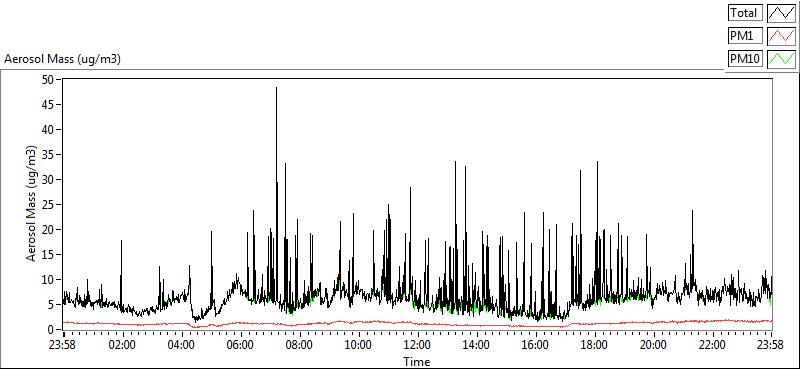
Task: Click the Total plot legend label
Action: click(745, 12)
